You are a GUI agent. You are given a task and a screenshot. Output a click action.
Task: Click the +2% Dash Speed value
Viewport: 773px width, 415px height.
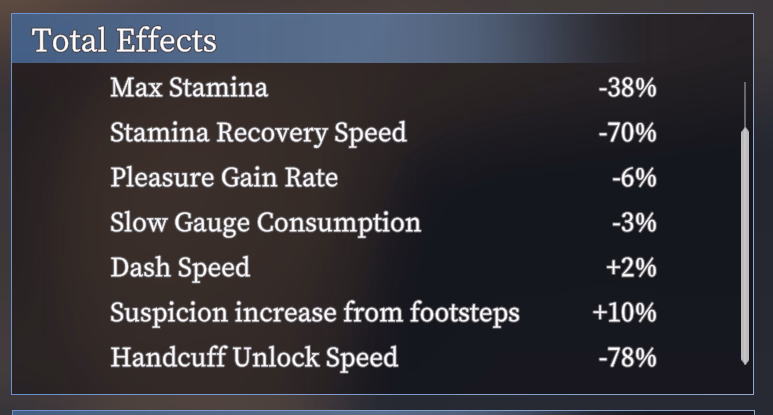(631, 268)
